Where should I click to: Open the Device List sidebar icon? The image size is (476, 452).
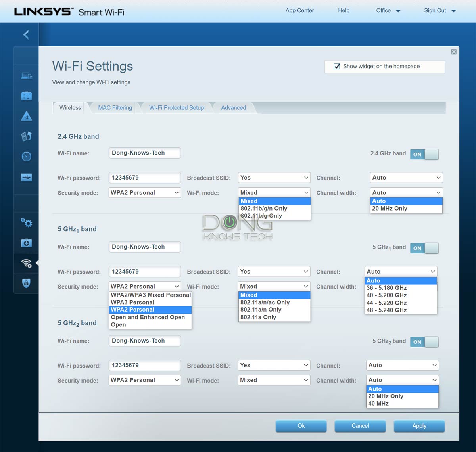point(27,76)
